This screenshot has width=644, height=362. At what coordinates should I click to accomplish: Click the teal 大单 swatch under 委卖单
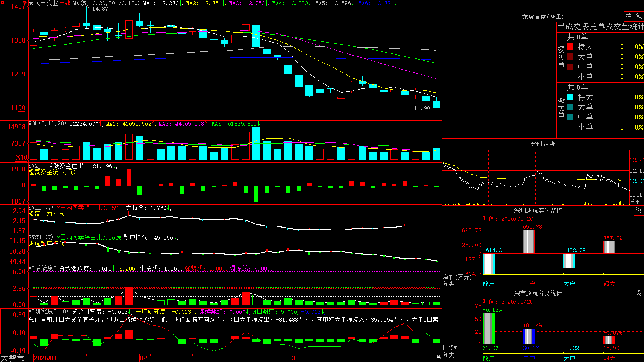click(570, 107)
